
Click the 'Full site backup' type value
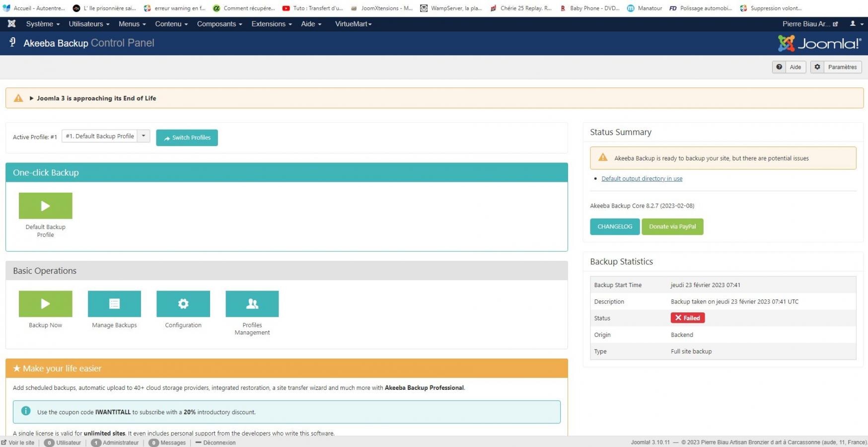pyautogui.click(x=691, y=351)
